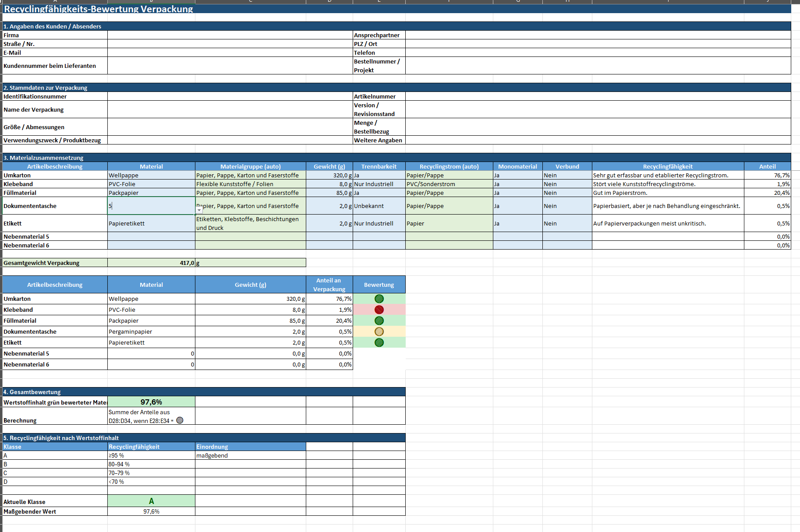Select the Wellpappe material cell for Umkarton
The width and height of the screenshot is (800, 532).
[x=151, y=175]
